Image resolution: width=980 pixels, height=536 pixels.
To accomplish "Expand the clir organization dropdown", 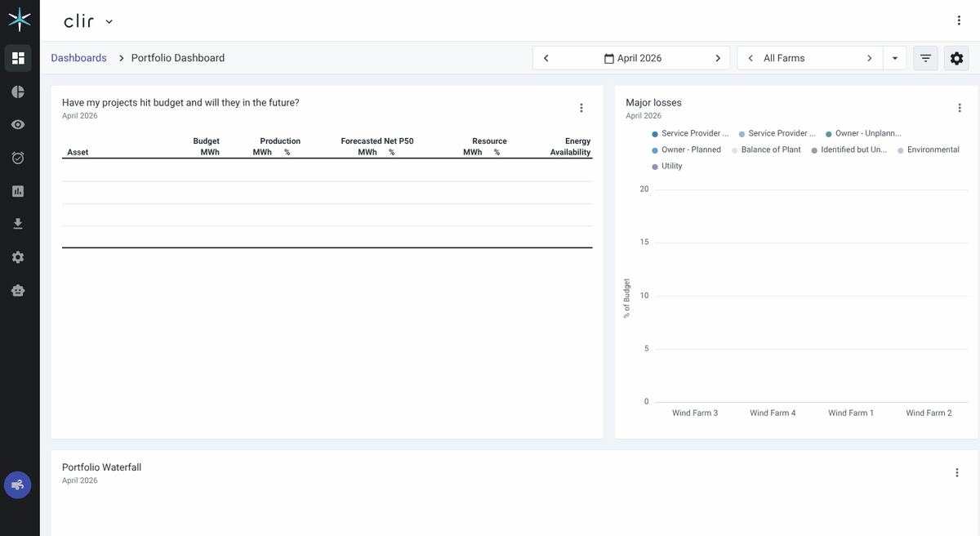I will (x=109, y=21).
